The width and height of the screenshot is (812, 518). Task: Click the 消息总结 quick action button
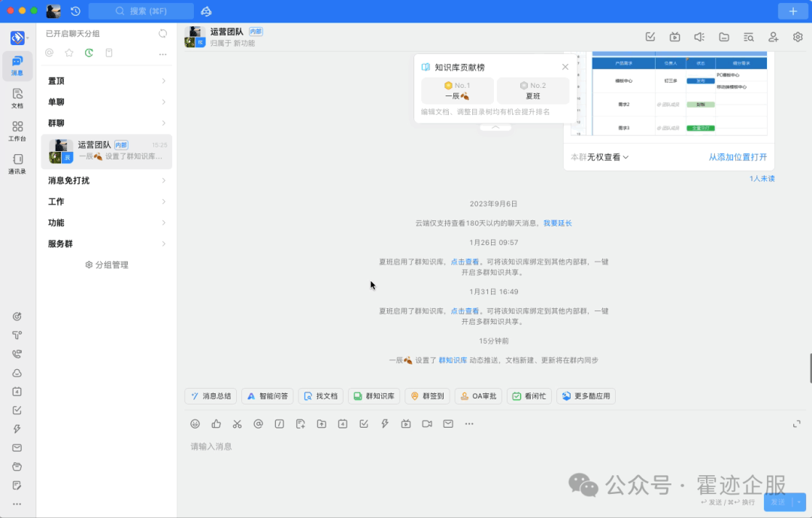[x=211, y=396]
